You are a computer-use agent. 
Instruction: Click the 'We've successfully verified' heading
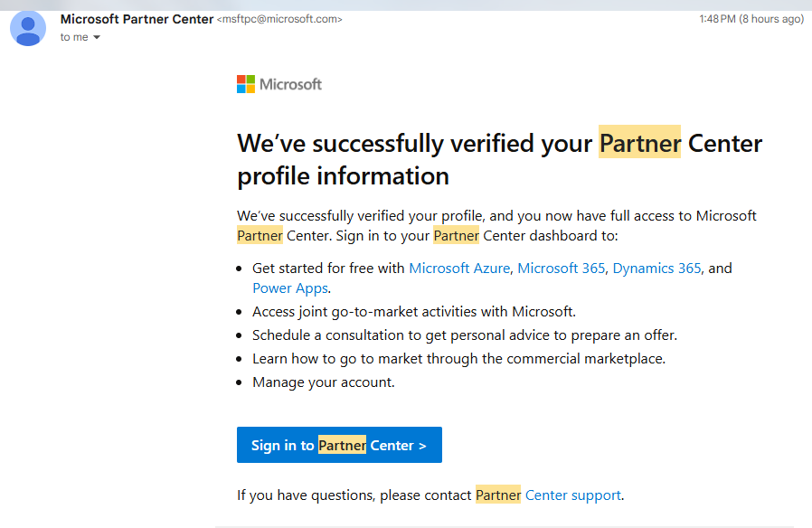[x=499, y=159]
